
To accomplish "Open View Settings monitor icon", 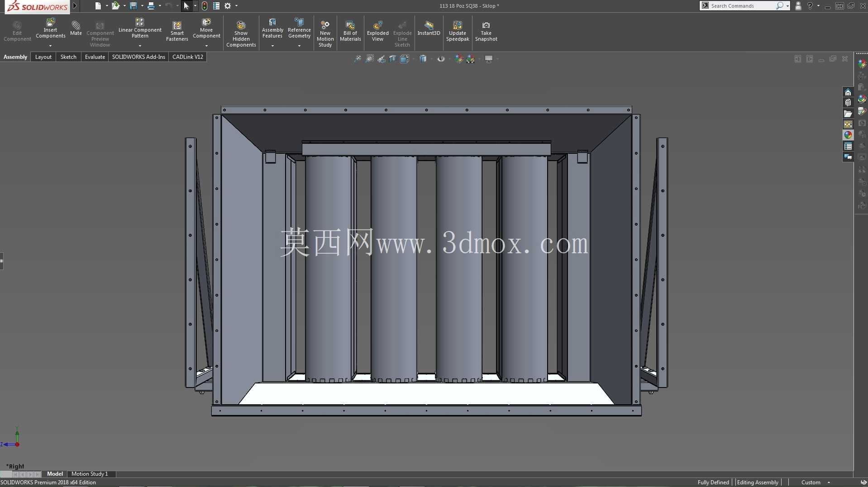I will [x=489, y=59].
